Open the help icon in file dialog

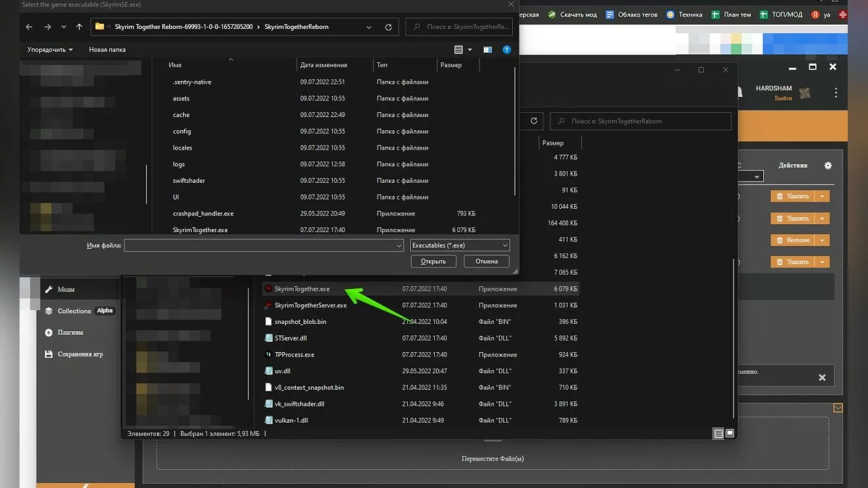point(506,50)
